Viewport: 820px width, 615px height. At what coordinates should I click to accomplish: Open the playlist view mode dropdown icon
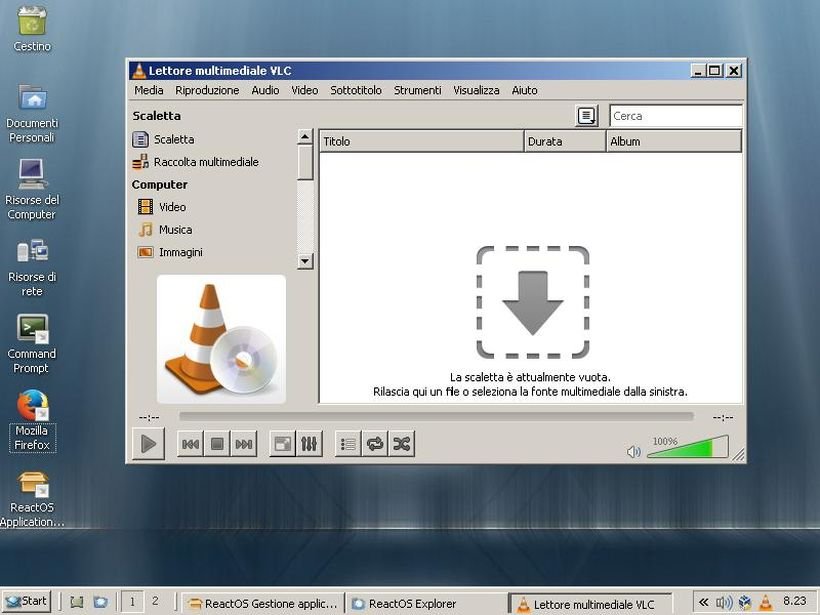tap(587, 116)
